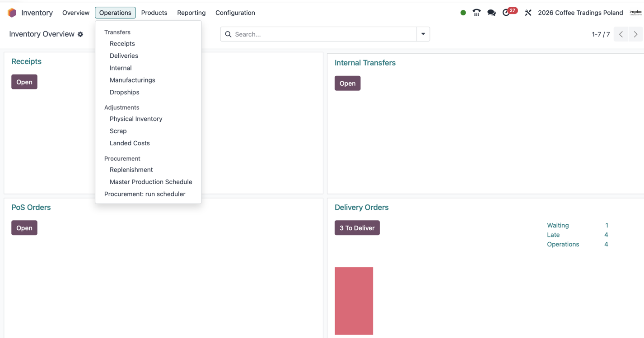Open the PoS Orders card title
Viewport: 644px width, 338px height.
[x=31, y=208]
